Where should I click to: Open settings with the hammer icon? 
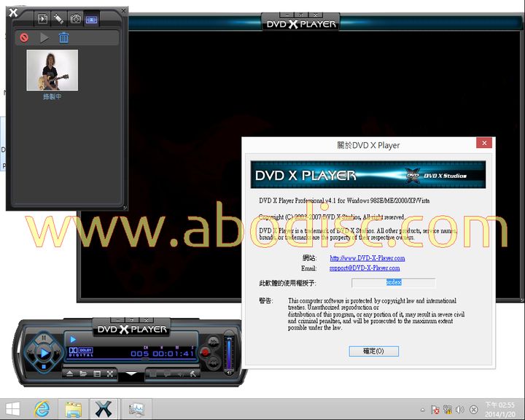[x=192, y=374]
